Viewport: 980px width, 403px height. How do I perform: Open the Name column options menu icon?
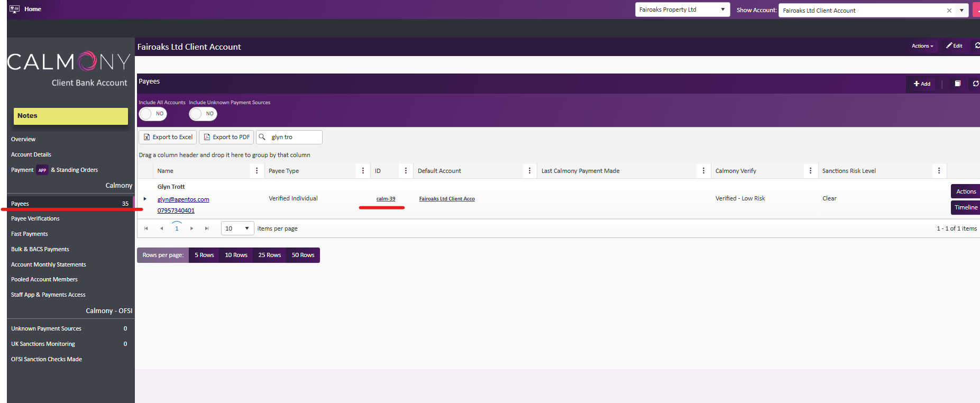(x=257, y=171)
